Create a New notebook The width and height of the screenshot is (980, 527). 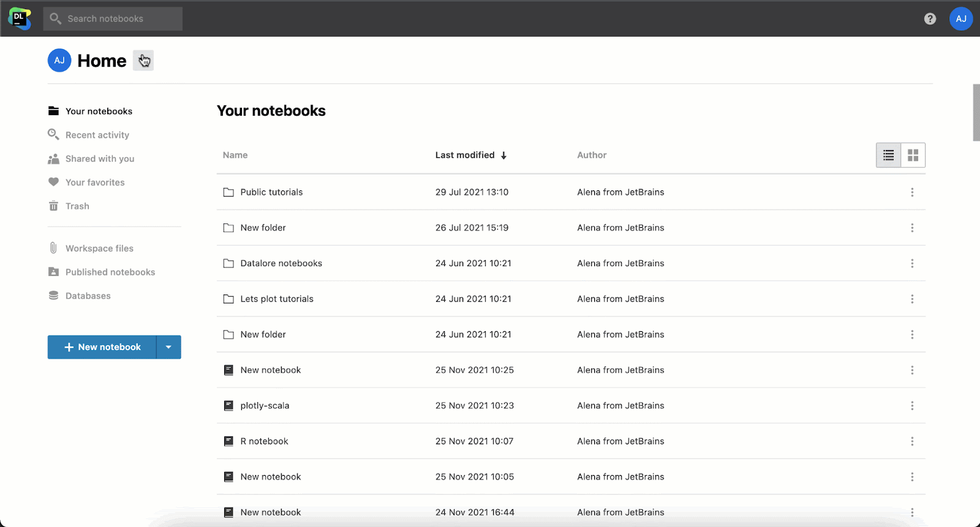click(102, 347)
